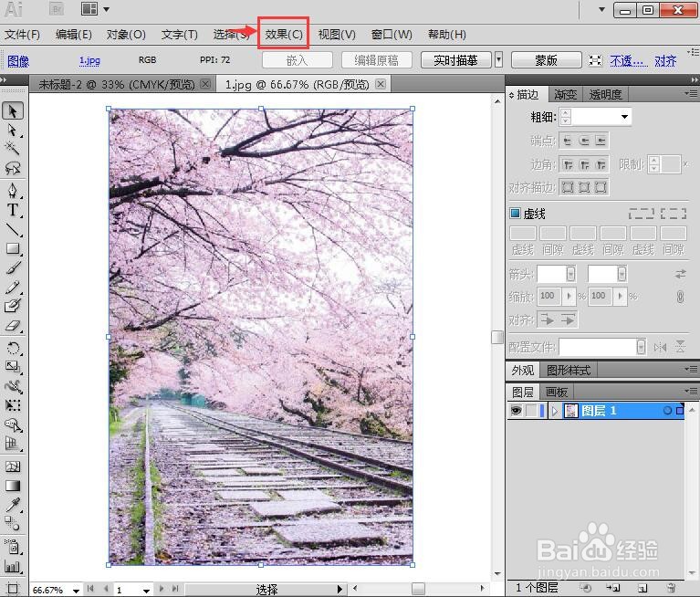
Task: Select the Pen tool
Action: 13,190
